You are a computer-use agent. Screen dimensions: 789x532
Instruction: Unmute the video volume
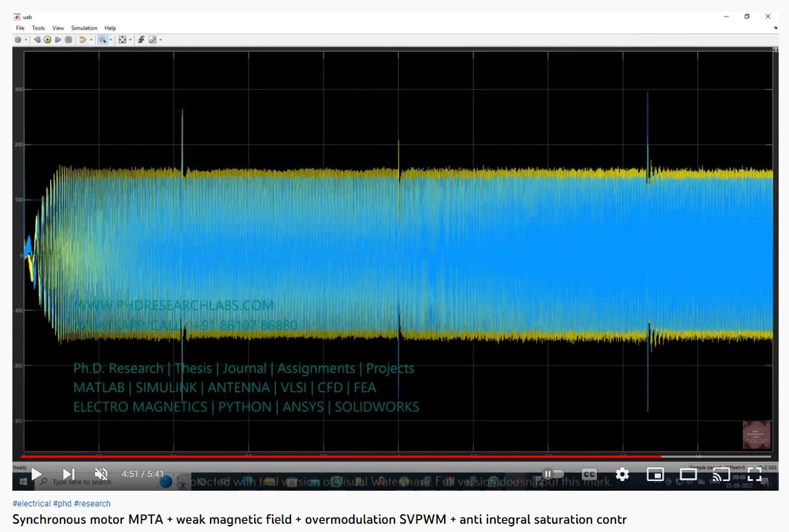coord(101,474)
